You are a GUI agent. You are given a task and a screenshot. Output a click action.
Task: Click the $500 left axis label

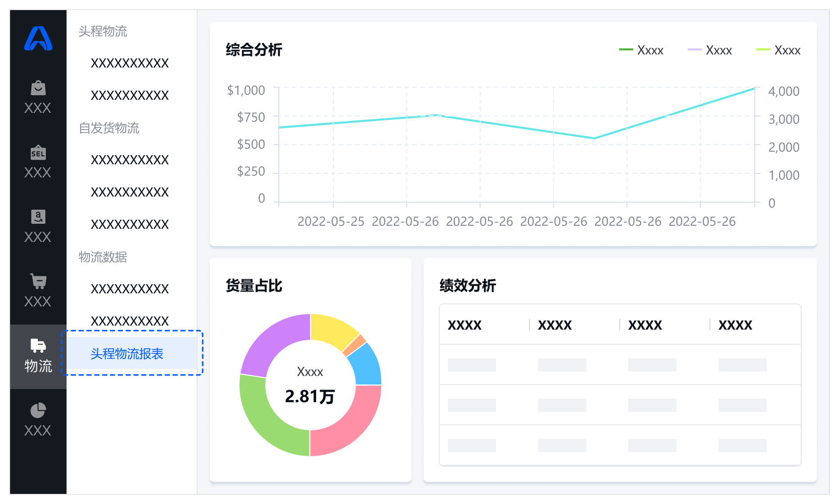[251, 145]
